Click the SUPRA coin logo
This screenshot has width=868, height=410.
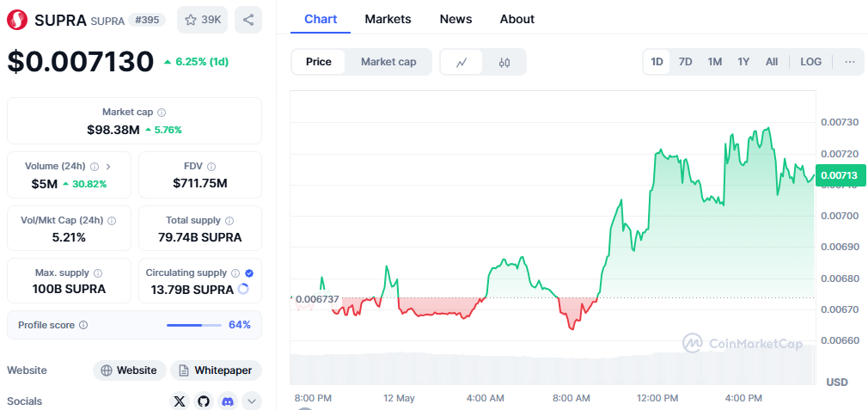point(17,20)
